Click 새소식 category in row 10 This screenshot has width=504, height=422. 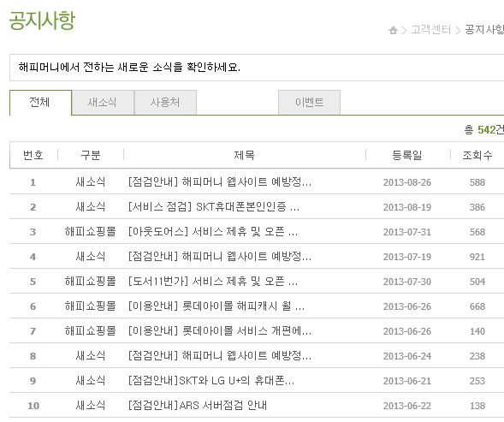coord(91,405)
